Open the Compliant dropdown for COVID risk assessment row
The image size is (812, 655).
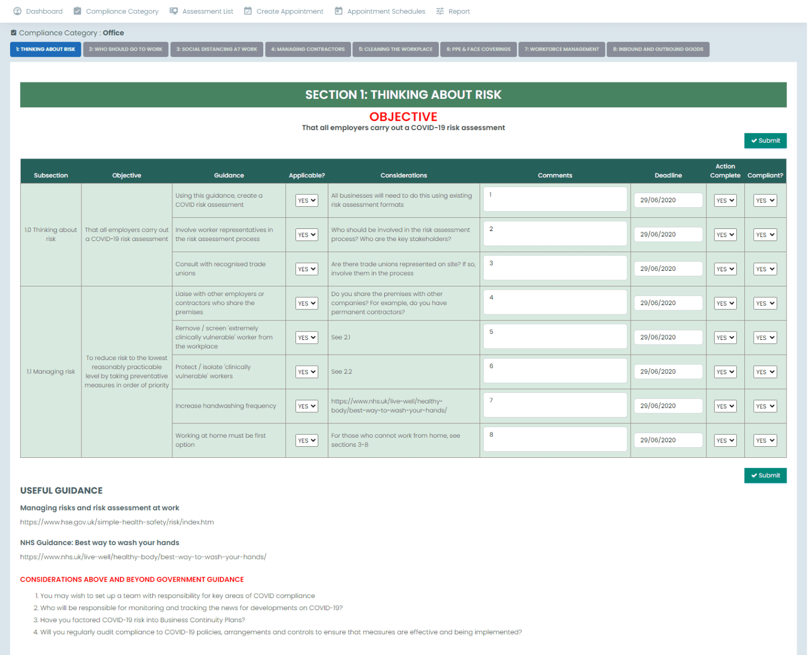tap(765, 200)
